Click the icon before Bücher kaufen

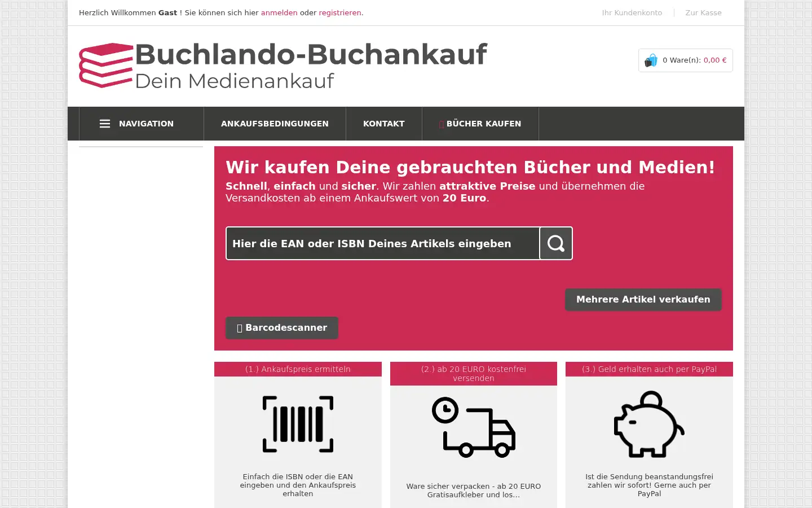tap(442, 124)
